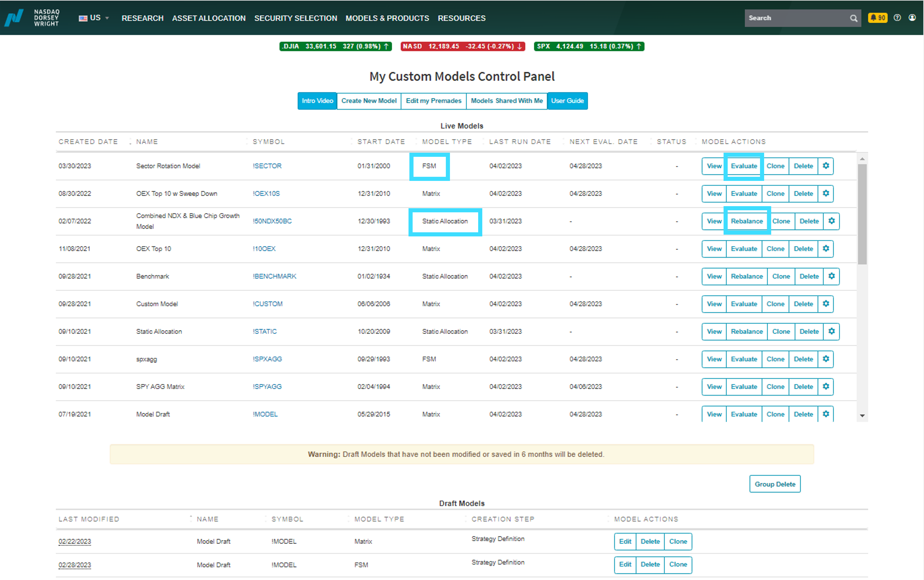The image size is (924, 580).
Task: Click the live table scrollbar down arrow
Action: point(862,416)
